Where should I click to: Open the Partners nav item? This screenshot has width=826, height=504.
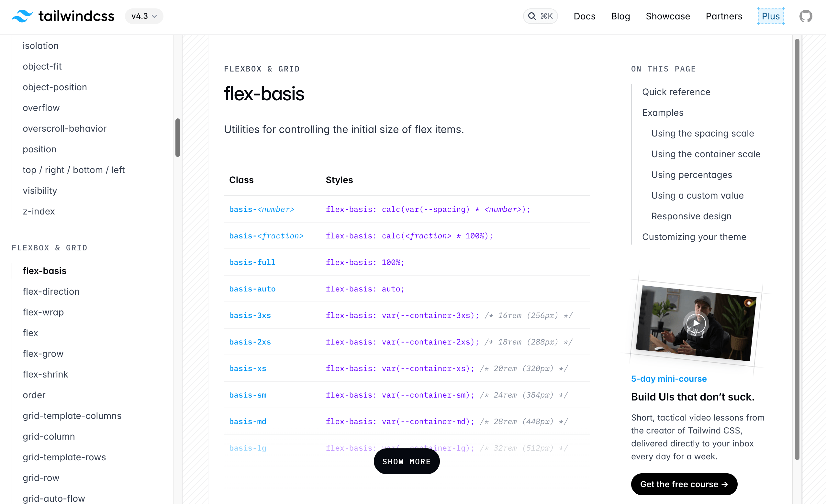click(724, 16)
